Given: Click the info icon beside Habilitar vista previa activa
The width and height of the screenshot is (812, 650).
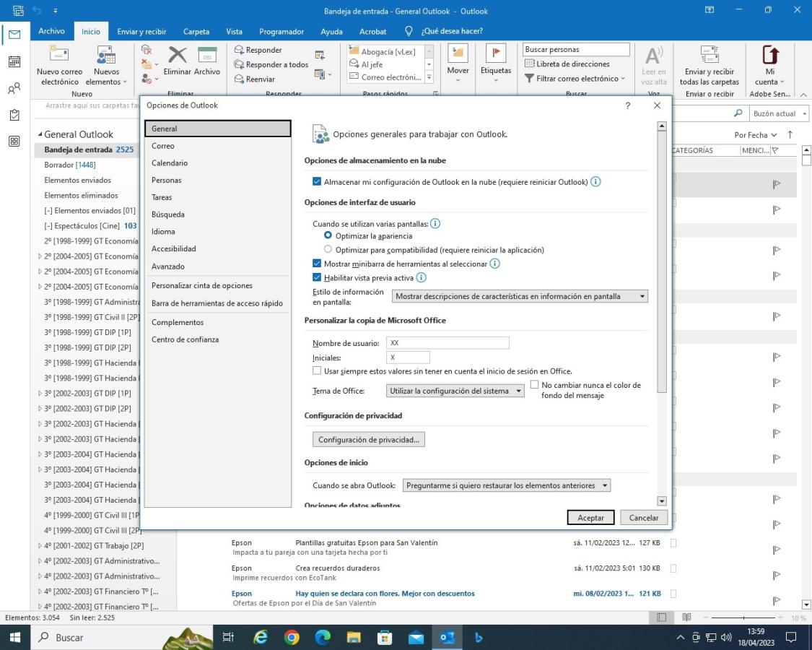Looking at the screenshot, I should click(x=422, y=277).
